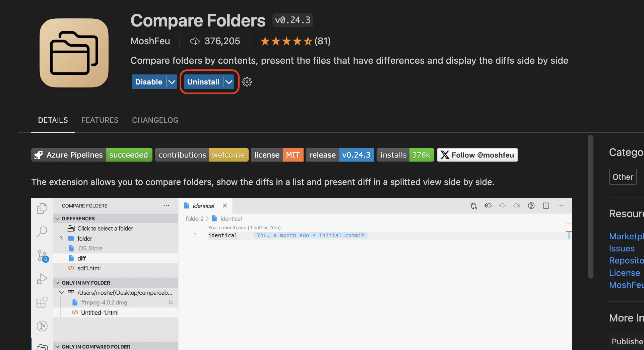
Task: Switch to the FEATURES tab
Action: [100, 120]
